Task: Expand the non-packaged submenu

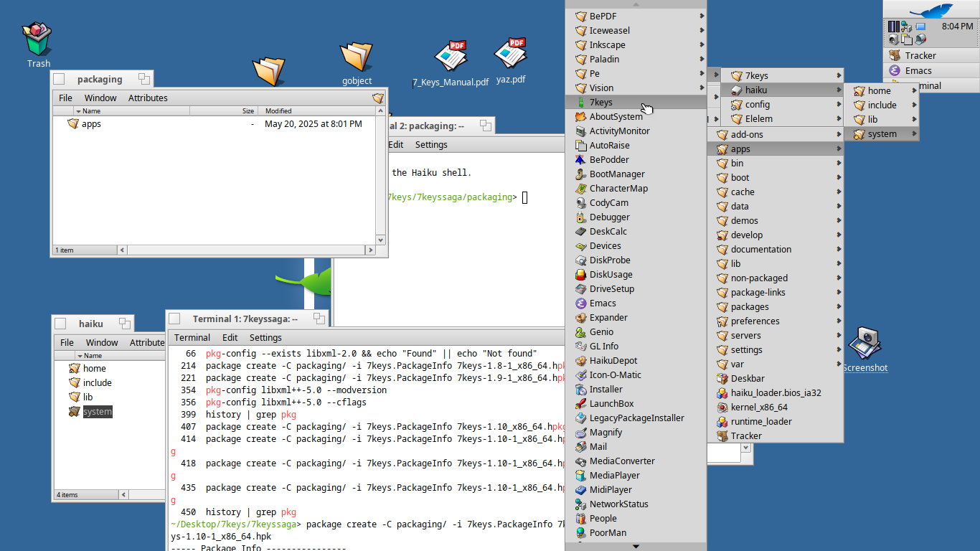Action: click(x=776, y=278)
